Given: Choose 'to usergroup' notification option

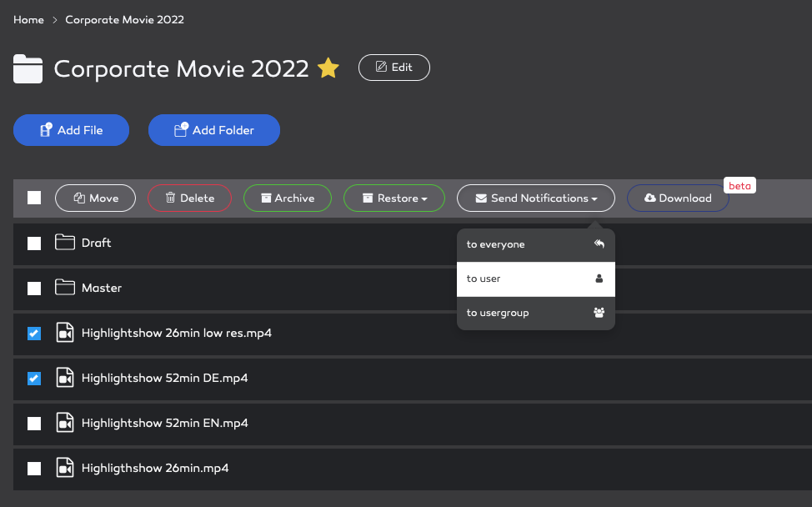Looking at the screenshot, I should [536, 314].
